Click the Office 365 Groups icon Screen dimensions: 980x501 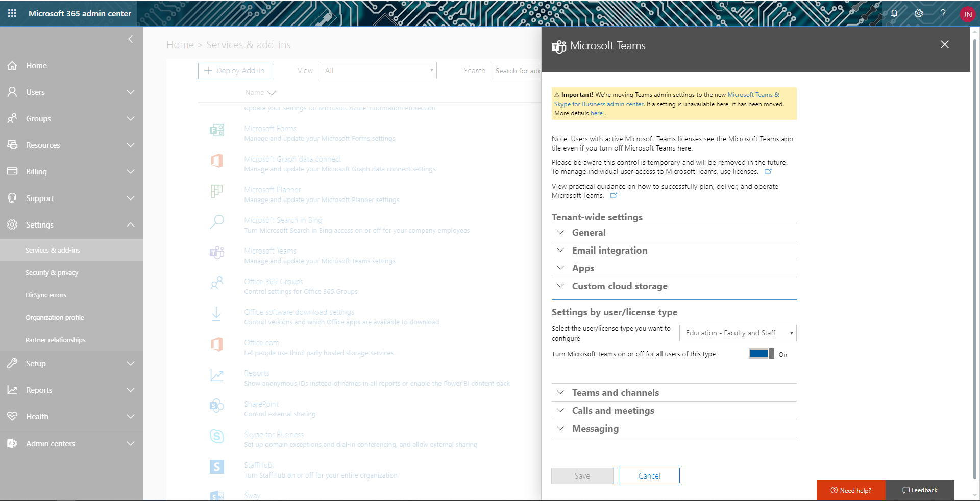point(217,283)
